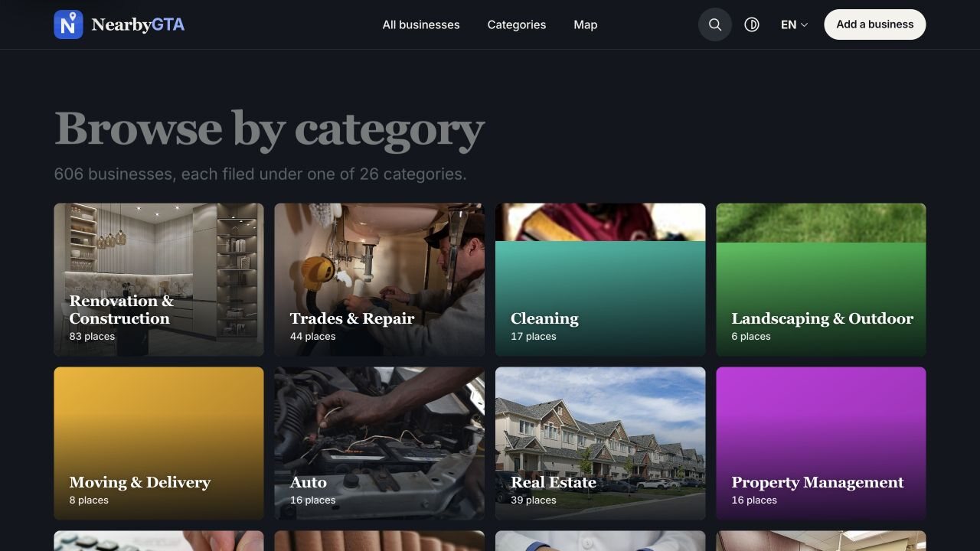Open the search magnifier icon
This screenshot has width=980, height=551.
715,24
